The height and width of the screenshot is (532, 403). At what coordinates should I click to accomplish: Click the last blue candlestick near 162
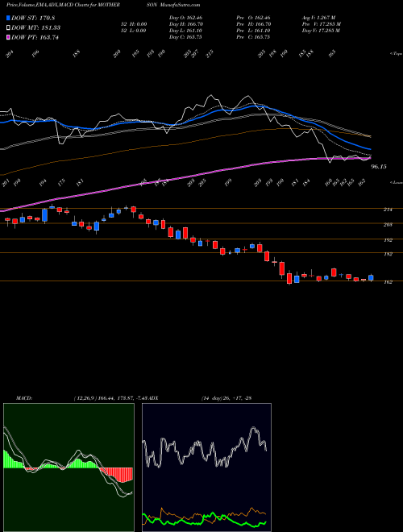pyautogui.click(x=371, y=278)
